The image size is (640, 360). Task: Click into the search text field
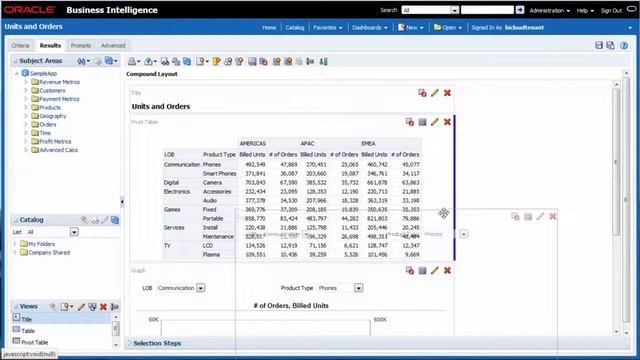487,10
